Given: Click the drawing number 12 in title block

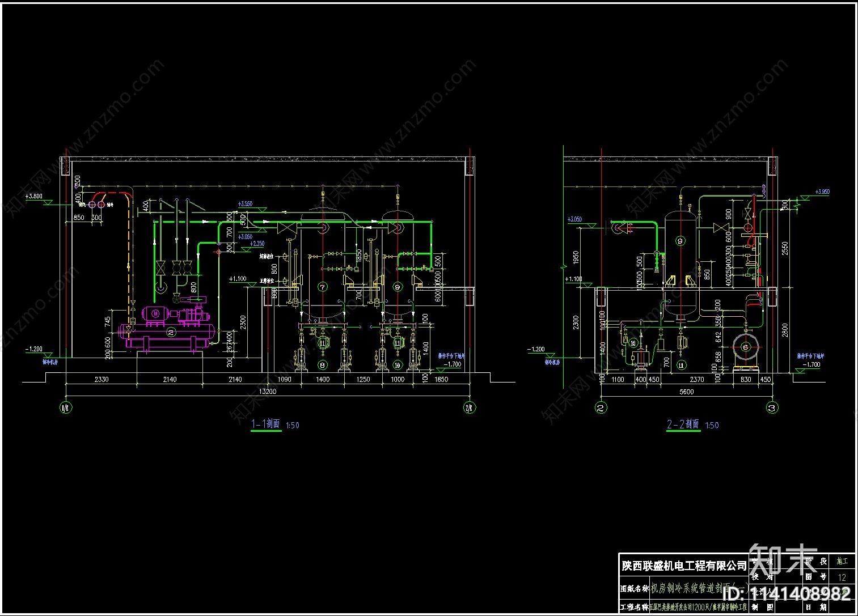Looking at the screenshot, I should 842,577.
